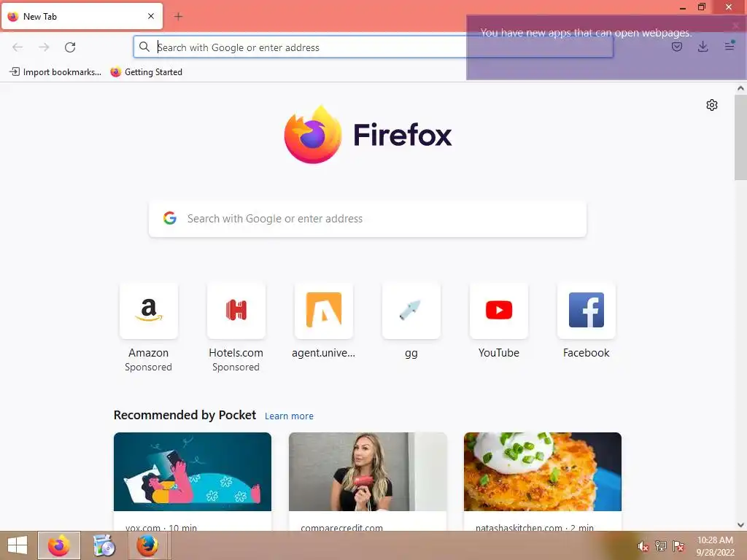Screen dimensions: 747x560
Task: Click the Firefox logo on page
Action: pos(368,134)
